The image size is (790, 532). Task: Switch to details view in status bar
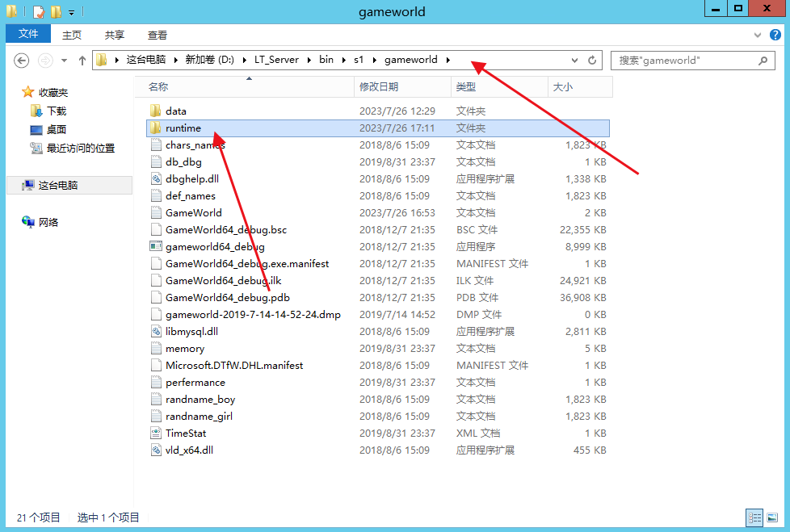tap(754, 517)
